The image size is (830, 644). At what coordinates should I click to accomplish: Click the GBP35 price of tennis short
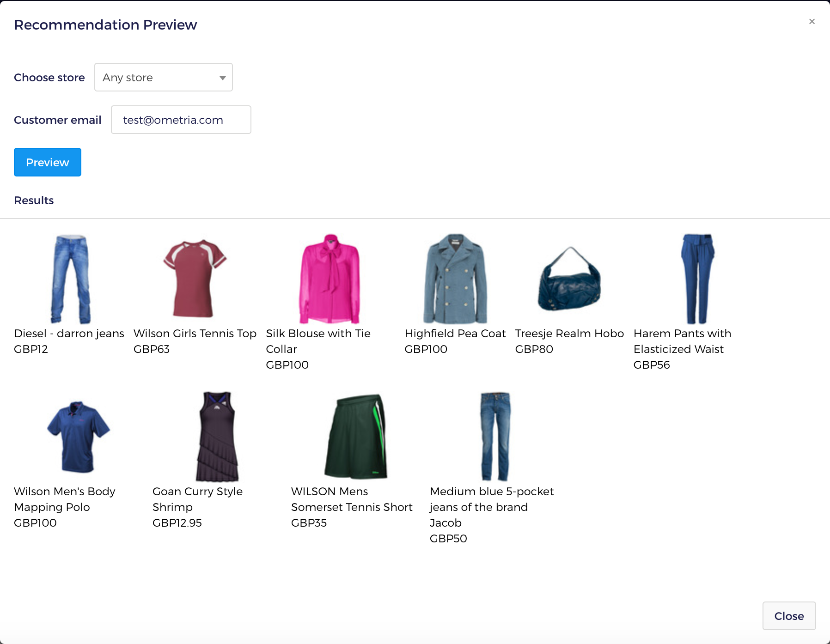coord(309,523)
